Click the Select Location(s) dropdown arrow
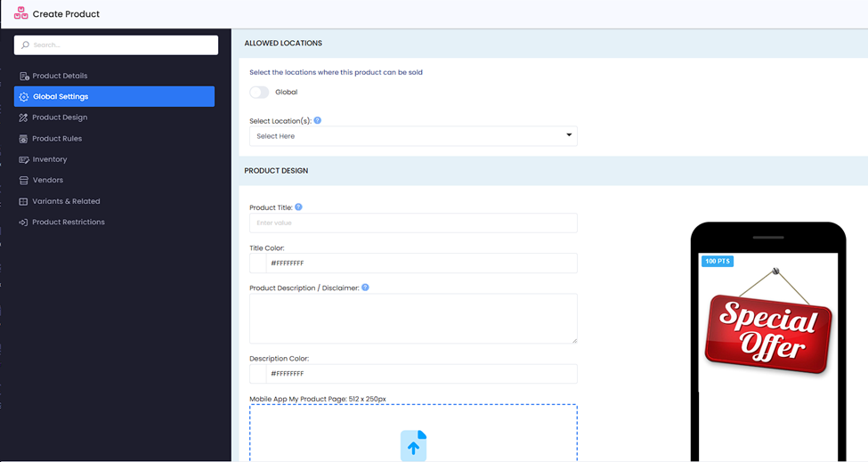The image size is (868, 462). [569, 135]
